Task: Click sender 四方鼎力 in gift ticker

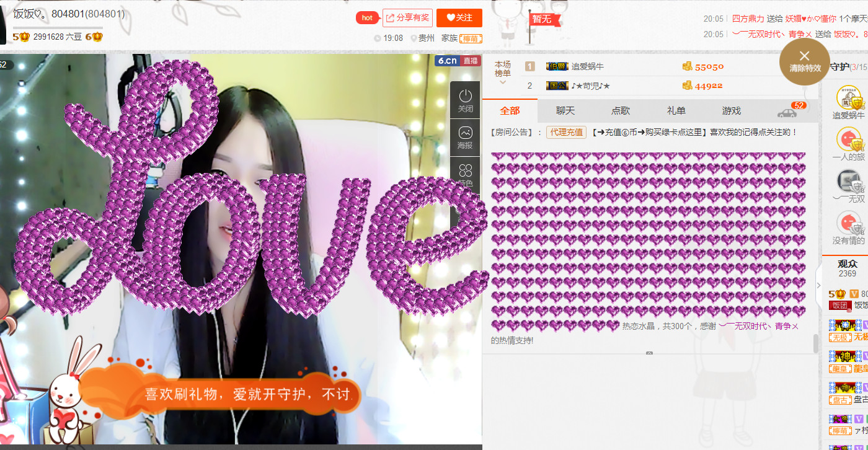Action: click(748, 19)
